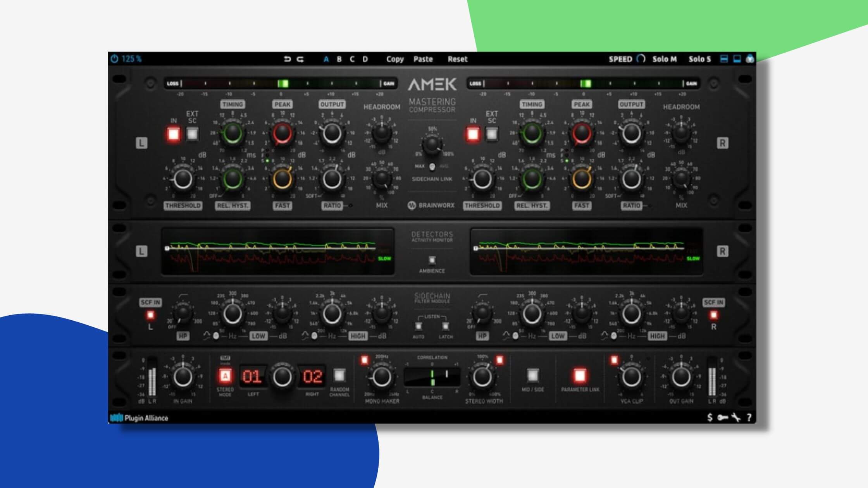Click the full rack view icon in top bar

(x=723, y=59)
